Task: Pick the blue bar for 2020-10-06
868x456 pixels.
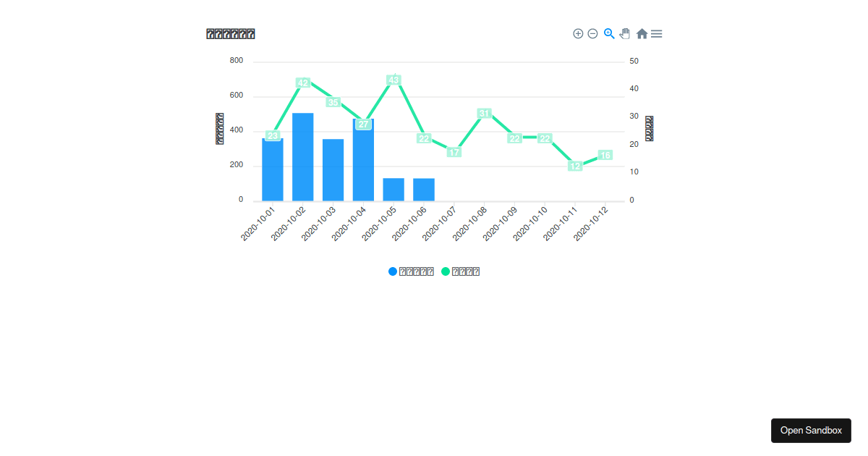Action: (424, 190)
